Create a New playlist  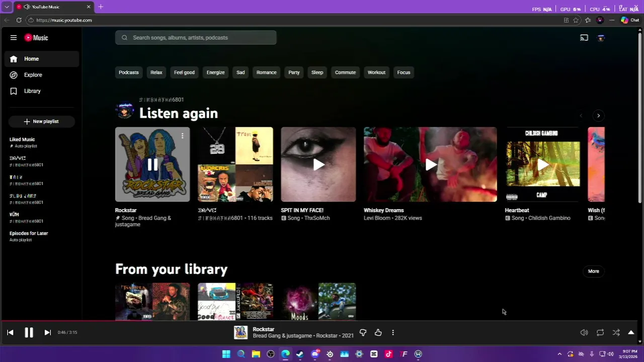41,121
